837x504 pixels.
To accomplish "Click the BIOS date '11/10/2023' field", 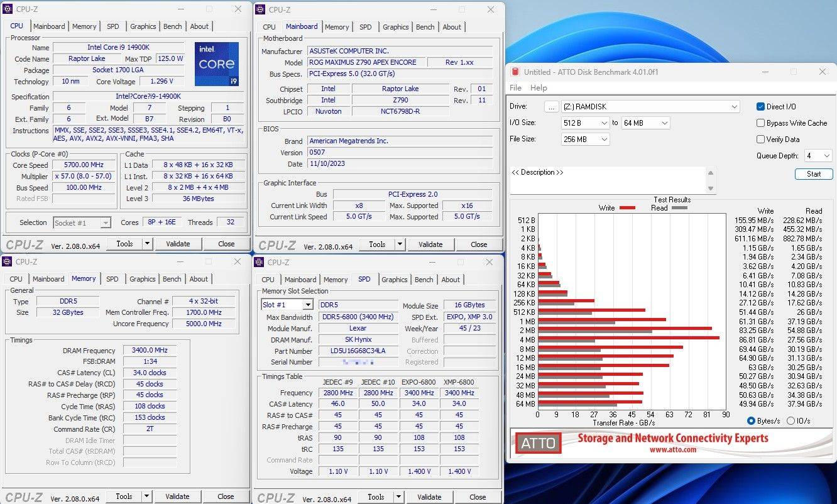I will click(x=400, y=164).
